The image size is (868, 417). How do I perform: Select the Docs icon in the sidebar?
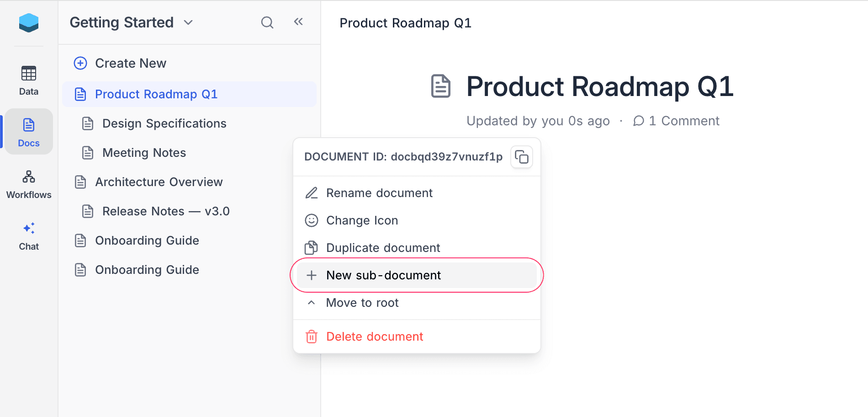pos(28,131)
